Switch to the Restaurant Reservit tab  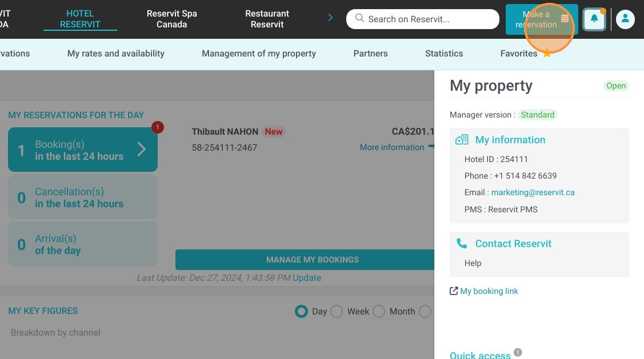pos(267,19)
